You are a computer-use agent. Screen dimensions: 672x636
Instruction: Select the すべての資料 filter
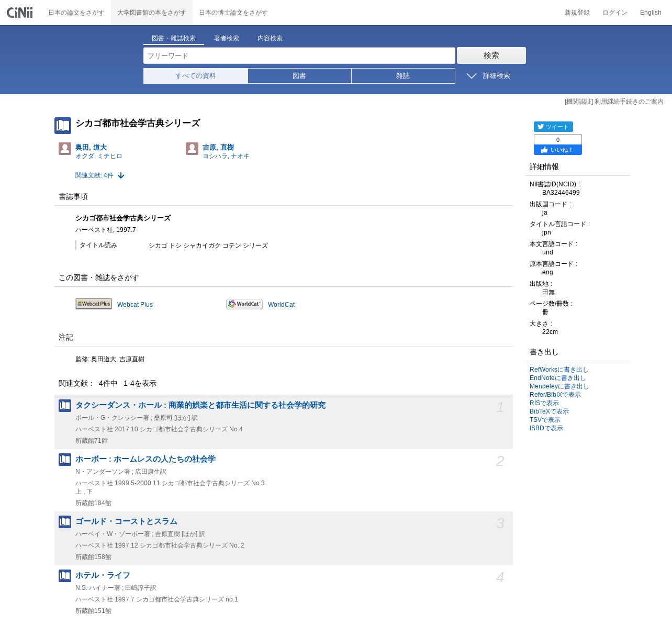pos(196,76)
